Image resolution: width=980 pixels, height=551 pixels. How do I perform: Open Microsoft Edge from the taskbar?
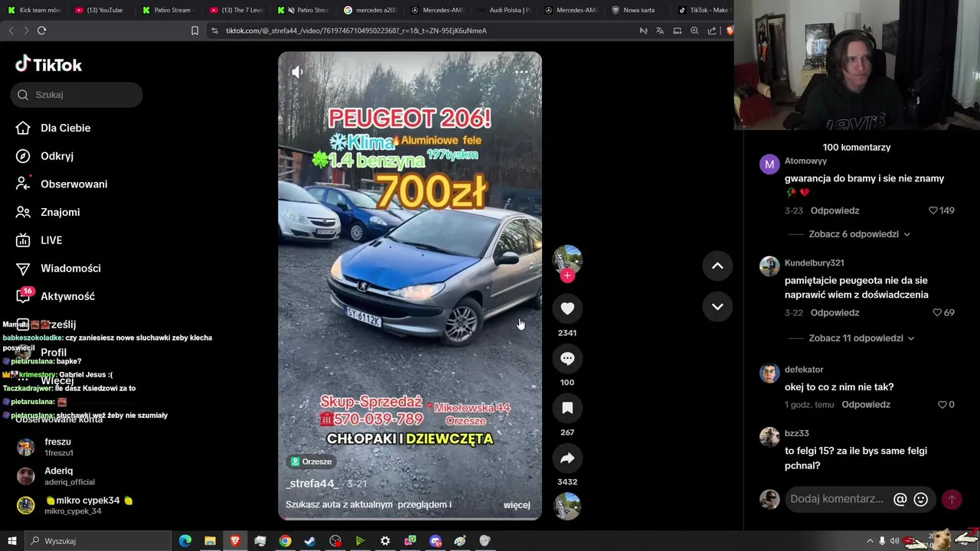(185, 541)
